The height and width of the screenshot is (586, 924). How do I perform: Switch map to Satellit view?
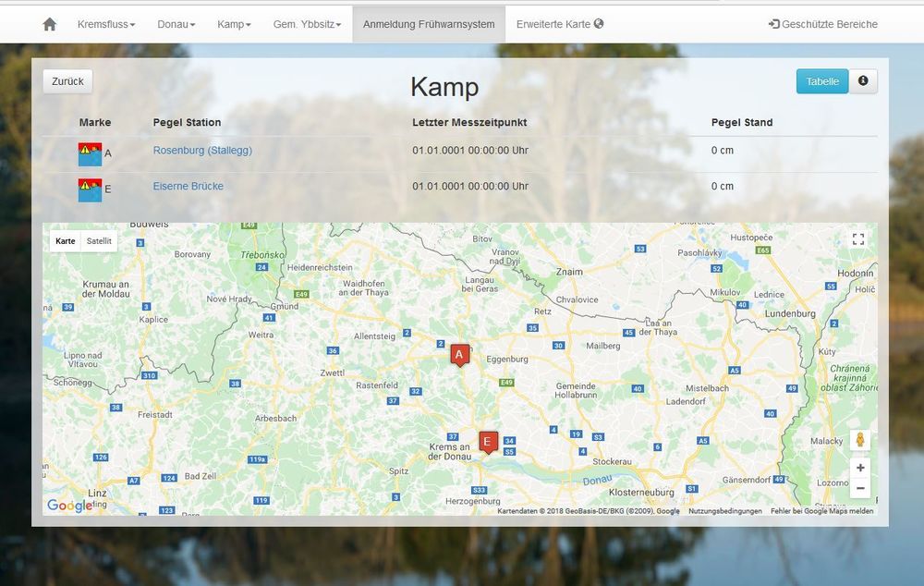tap(99, 241)
